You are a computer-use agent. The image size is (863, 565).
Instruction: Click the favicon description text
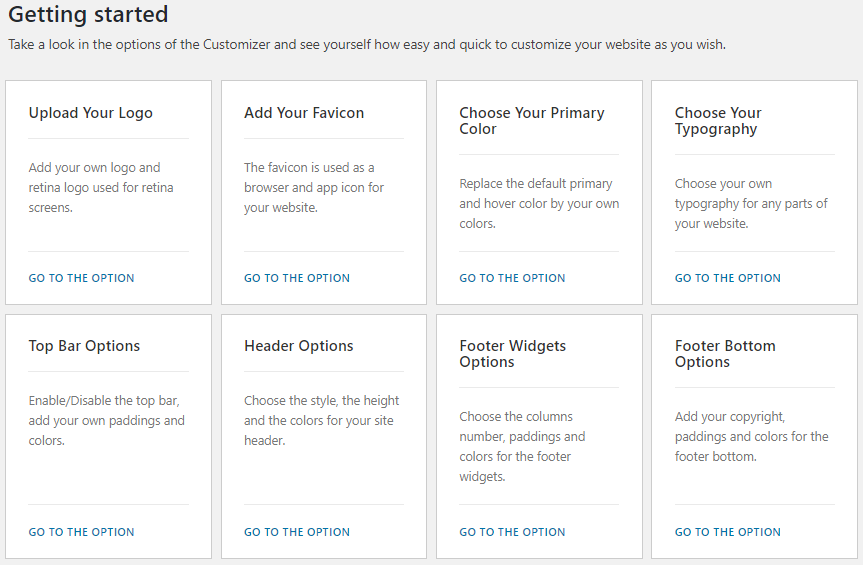click(x=314, y=188)
